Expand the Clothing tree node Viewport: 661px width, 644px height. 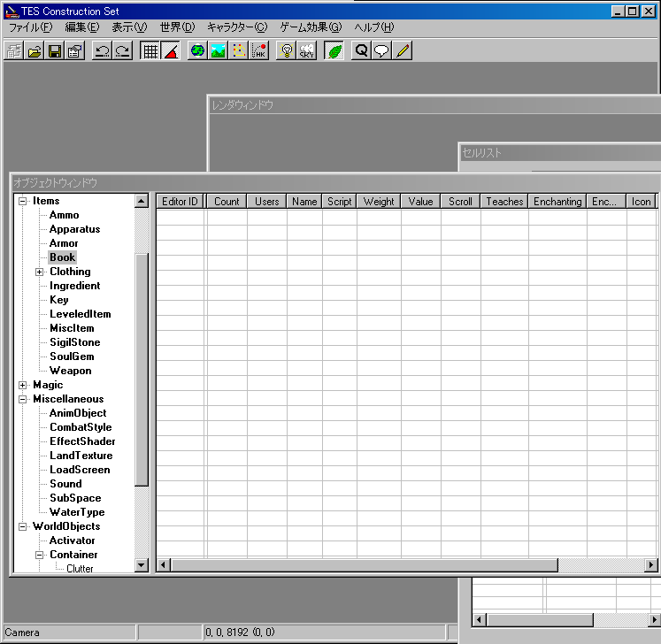[x=39, y=272]
